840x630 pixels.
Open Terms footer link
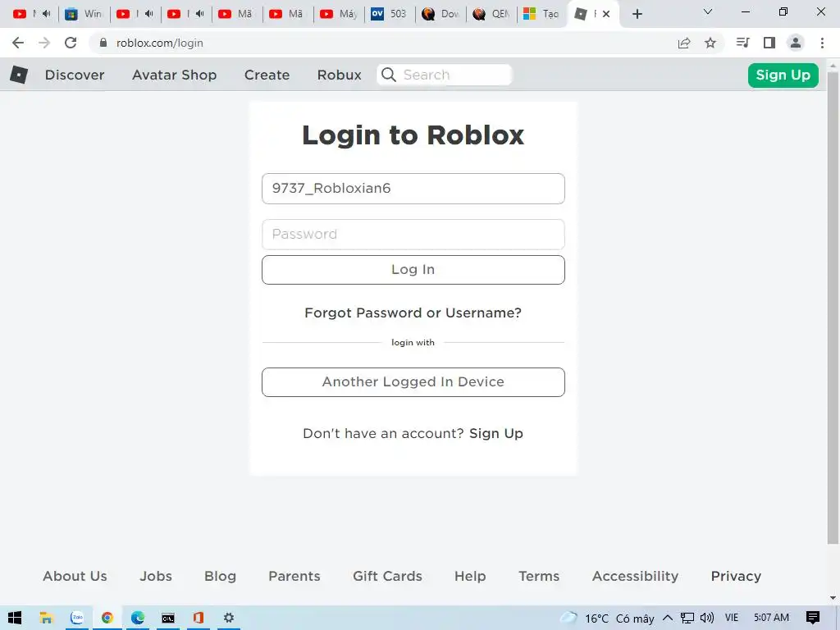539,576
